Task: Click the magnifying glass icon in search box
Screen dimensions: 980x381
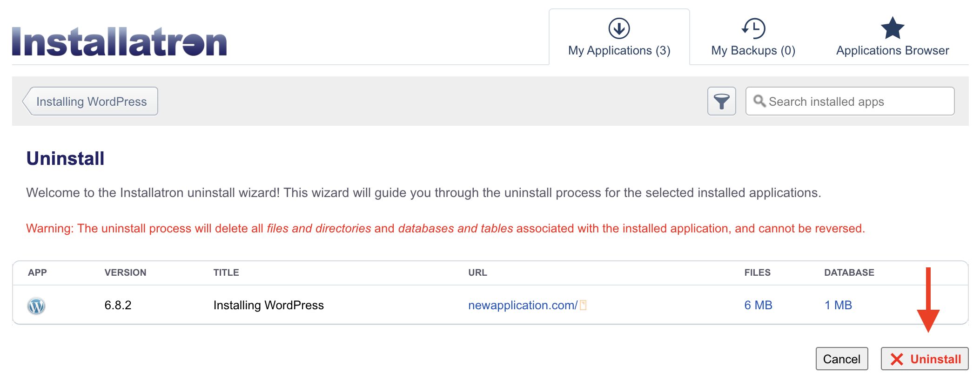Action: pos(759,101)
